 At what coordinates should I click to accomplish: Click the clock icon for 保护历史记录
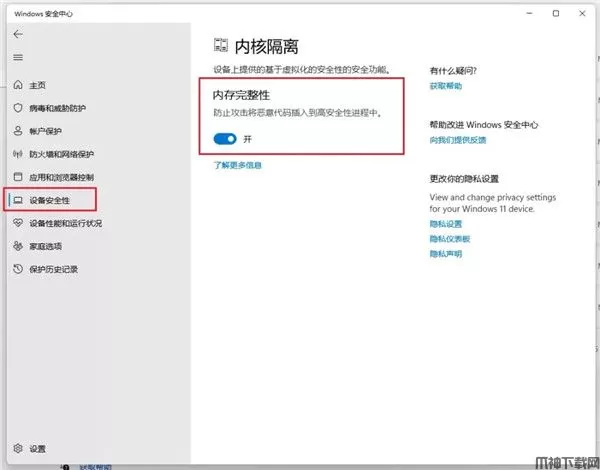(18, 269)
